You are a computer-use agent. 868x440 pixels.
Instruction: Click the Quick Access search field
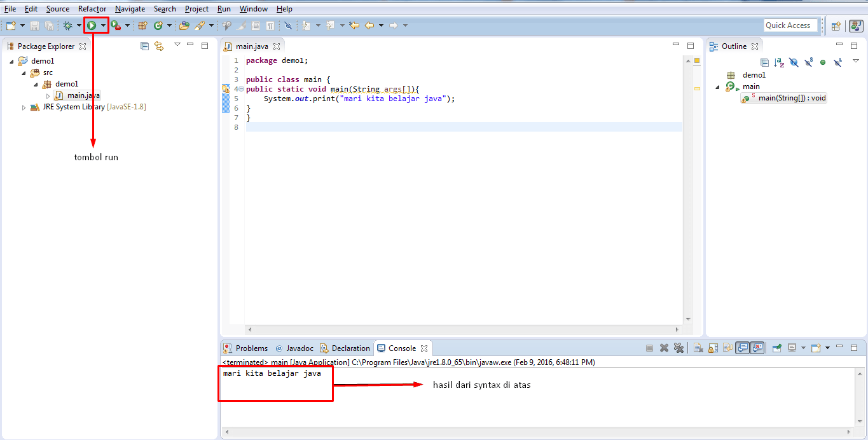pos(791,25)
